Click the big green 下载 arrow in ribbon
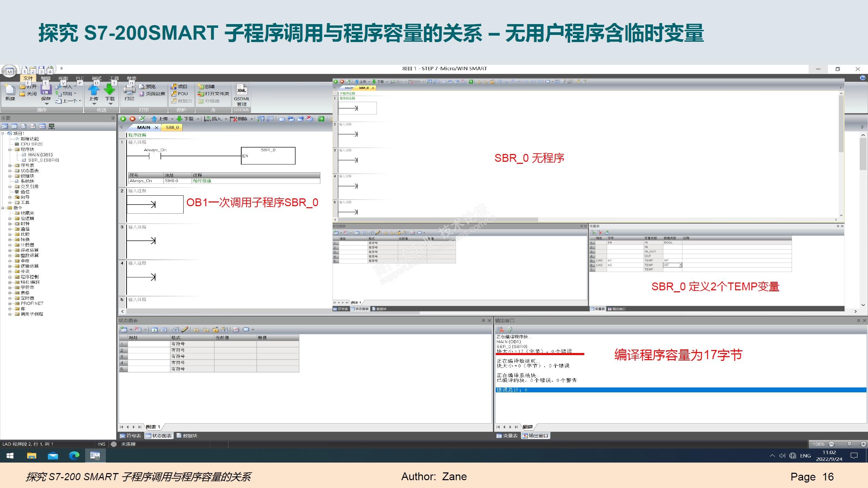Image resolution: width=868 pixels, height=488 pixels. [110, 90]
